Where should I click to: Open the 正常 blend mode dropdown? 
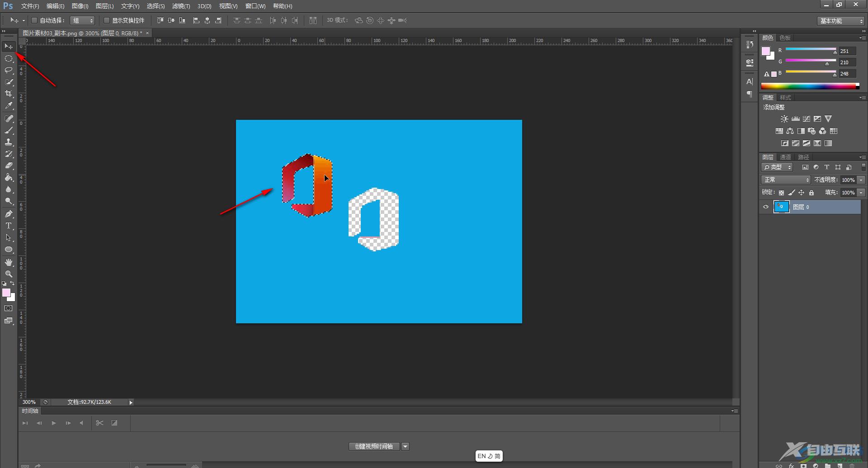[786, 180]
